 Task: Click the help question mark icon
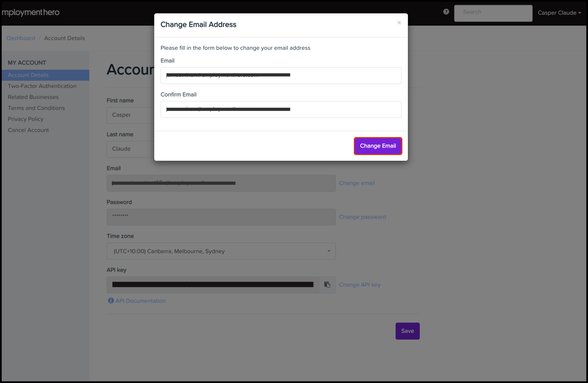(x=446, y=12)
